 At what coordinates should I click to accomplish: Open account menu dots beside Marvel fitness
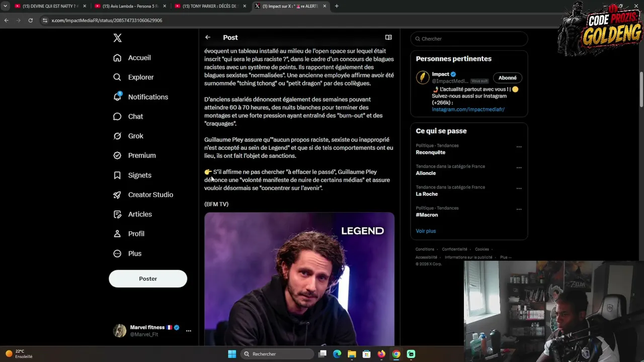[189, 331]
